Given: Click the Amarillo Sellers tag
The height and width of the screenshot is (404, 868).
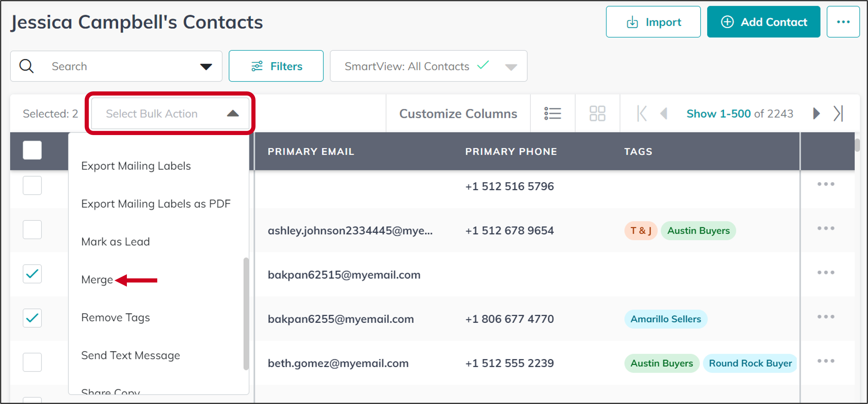Looking at the screenshot, I should pos(666,319).
